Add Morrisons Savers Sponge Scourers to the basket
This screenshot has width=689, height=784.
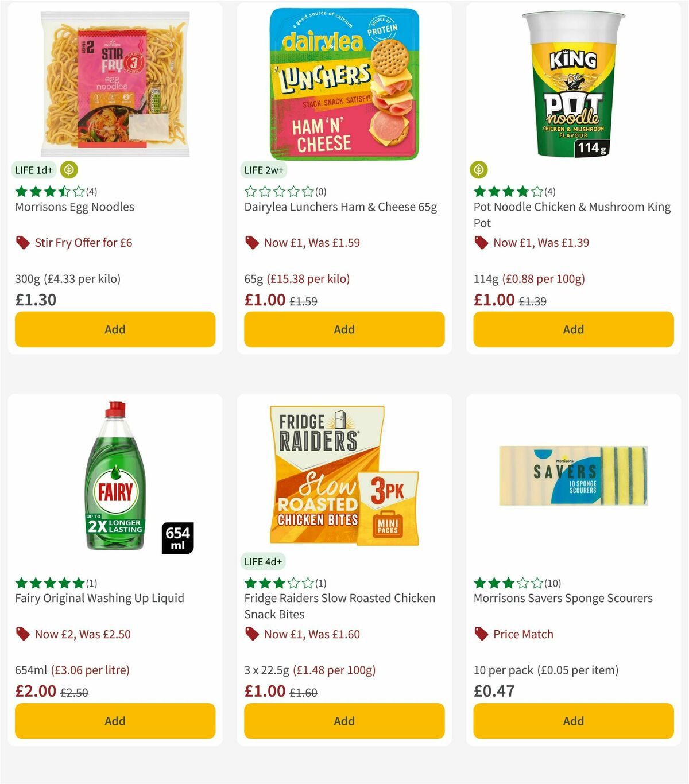point(573,721)
